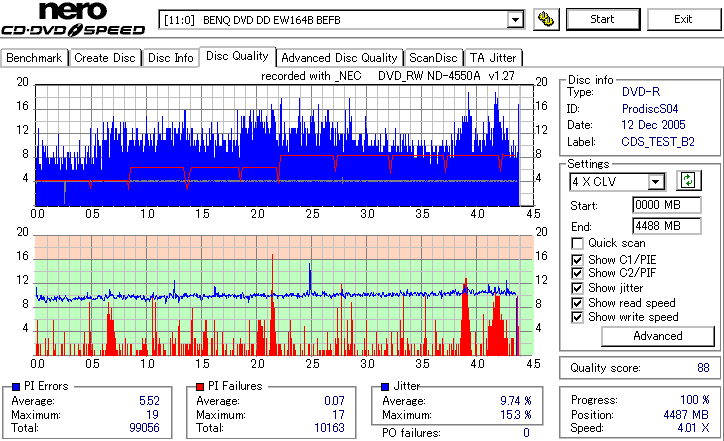Open the Create Disc tab

tap(105, 58)
